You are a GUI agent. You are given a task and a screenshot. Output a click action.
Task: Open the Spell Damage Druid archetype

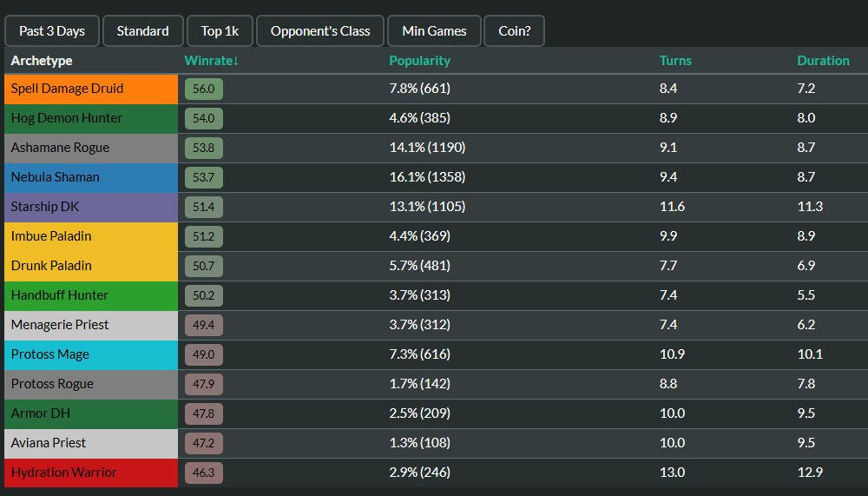pyautogui.click(x=91, y=89)
